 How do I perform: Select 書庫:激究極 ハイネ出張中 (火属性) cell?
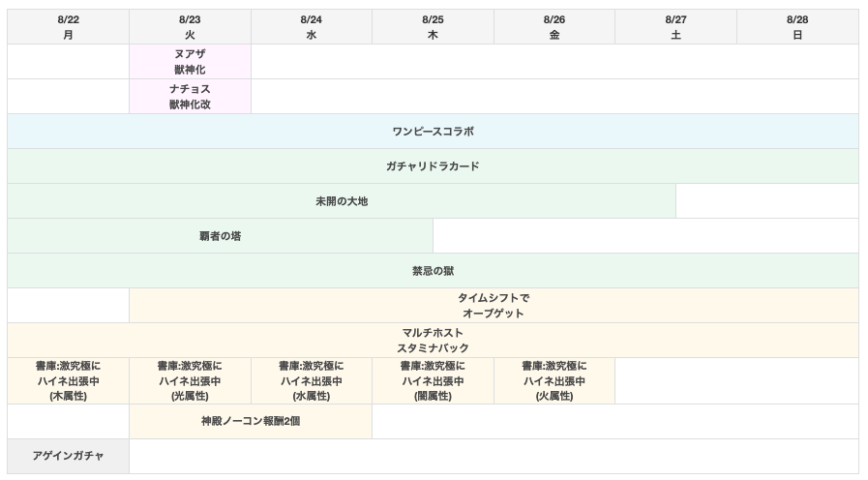coord(554,381)
